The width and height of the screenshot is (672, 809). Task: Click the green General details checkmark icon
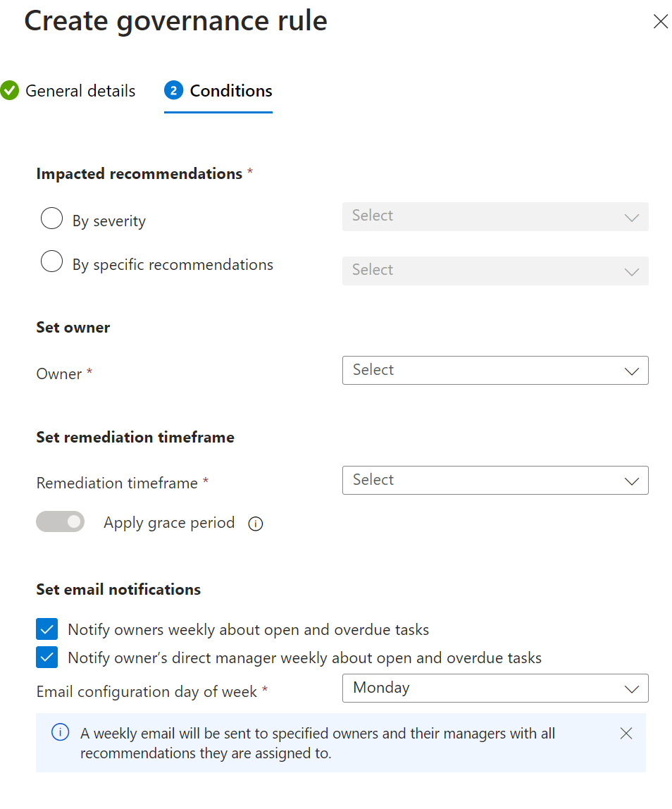point(9,91)
